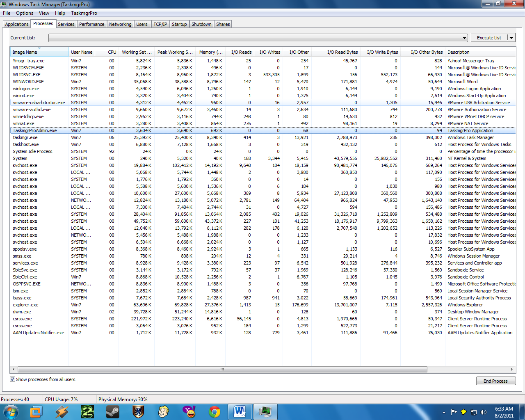Select the SbieCtrl.exe process
This screenshot has width=525, height=420.
(263, 277)
